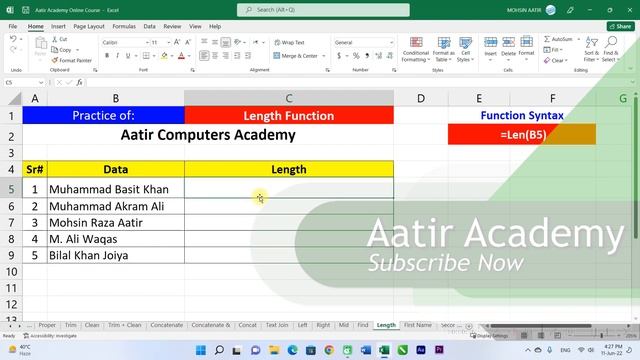This screenshot has width=640, height=360.
Task: Switch to the Data ribbon tab
Action: tap(149, 26)
